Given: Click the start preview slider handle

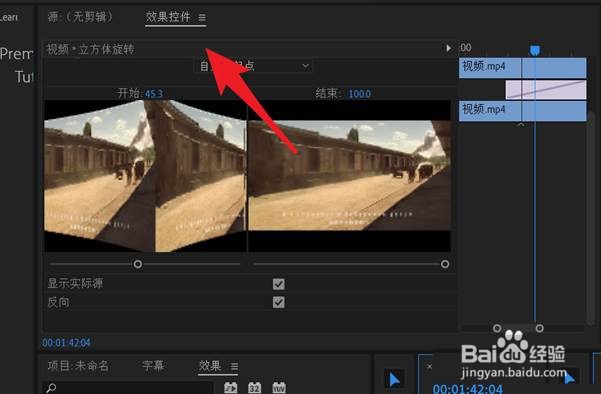Looking at the screenshot, I should coord(138,264).
